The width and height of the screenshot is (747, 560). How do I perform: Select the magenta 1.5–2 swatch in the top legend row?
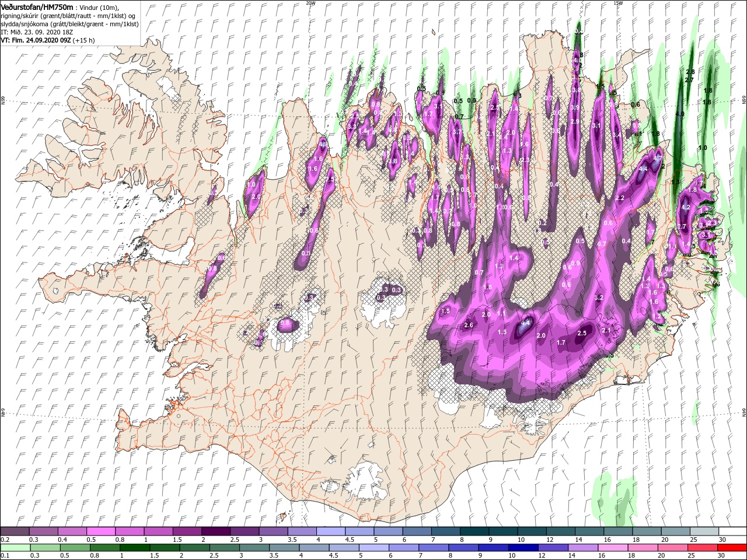187,531
